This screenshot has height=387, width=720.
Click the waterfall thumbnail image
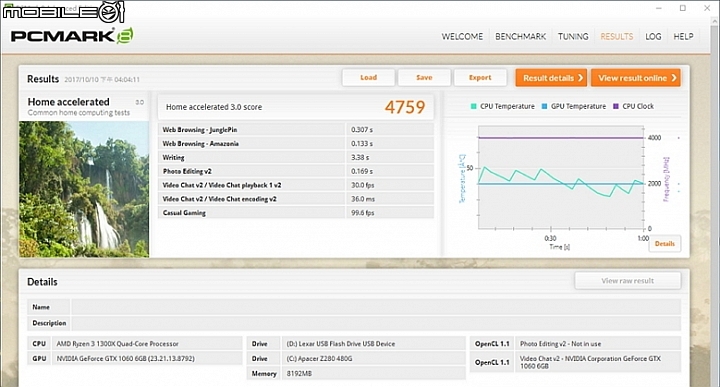click(x=84, y=189)
